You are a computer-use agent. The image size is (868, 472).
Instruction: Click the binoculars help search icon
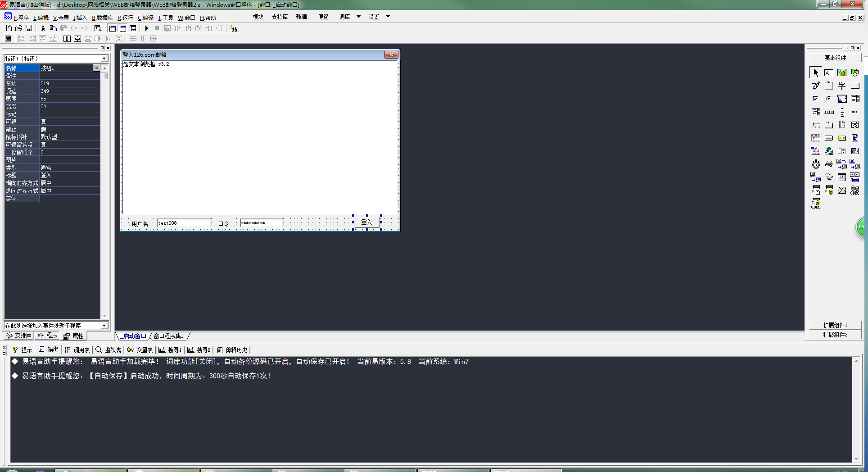click(x=233, y=28)
